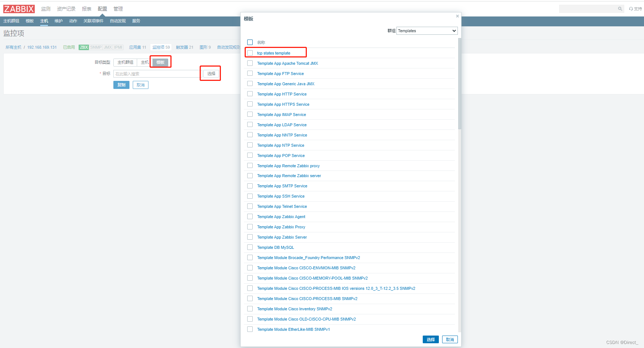Open Template App IMAP Service link
This screenshot has width=644, height=348.
tap(282, 115)
